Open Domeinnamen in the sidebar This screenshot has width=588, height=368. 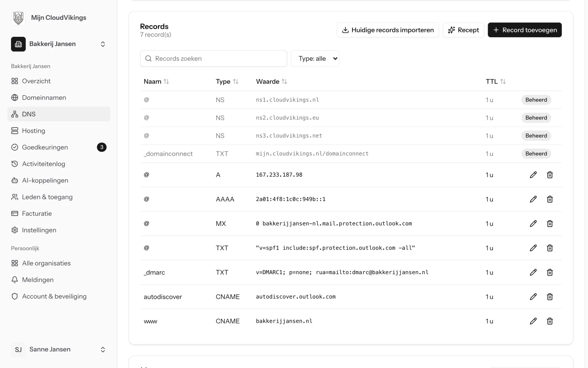[59, 98]
